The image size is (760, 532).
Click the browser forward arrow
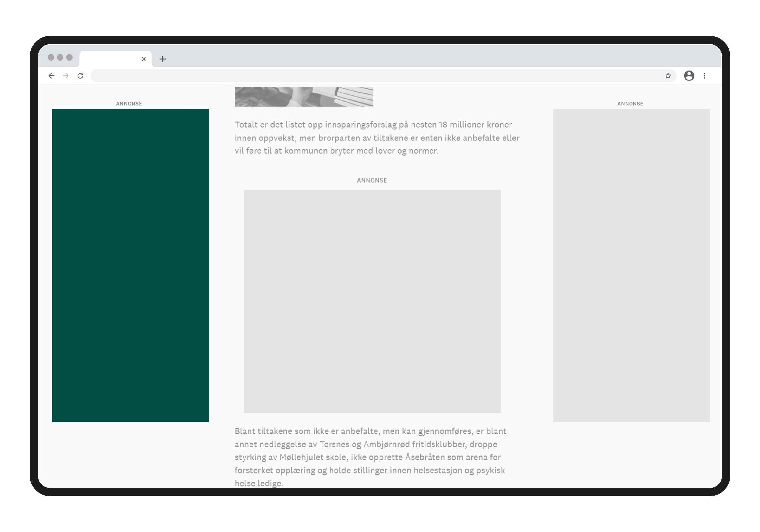point(66,76)
